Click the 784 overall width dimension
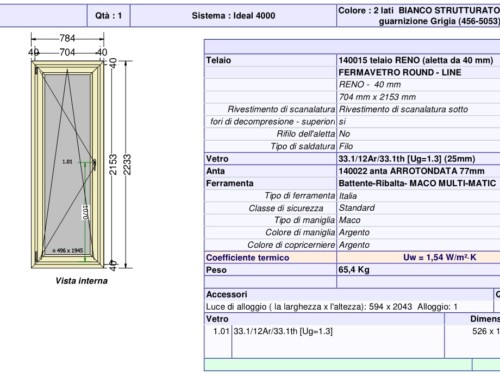Viewport: 500px width, 383px height. (67, 38)
